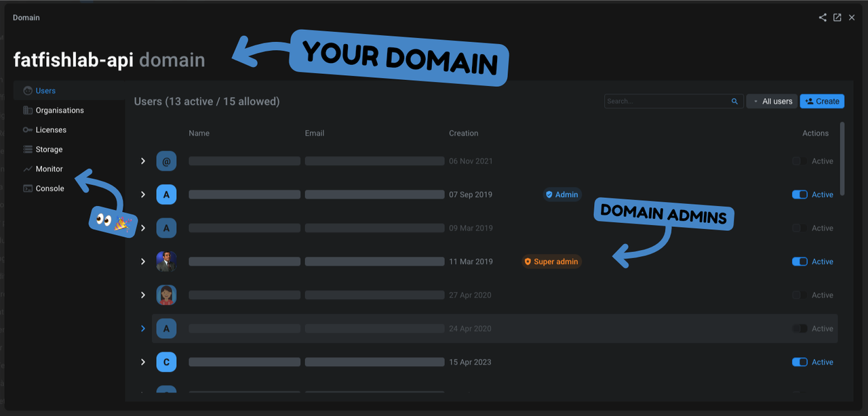Click the share domain icon
The height and width of the screenshot is (416, 868).
823,17
